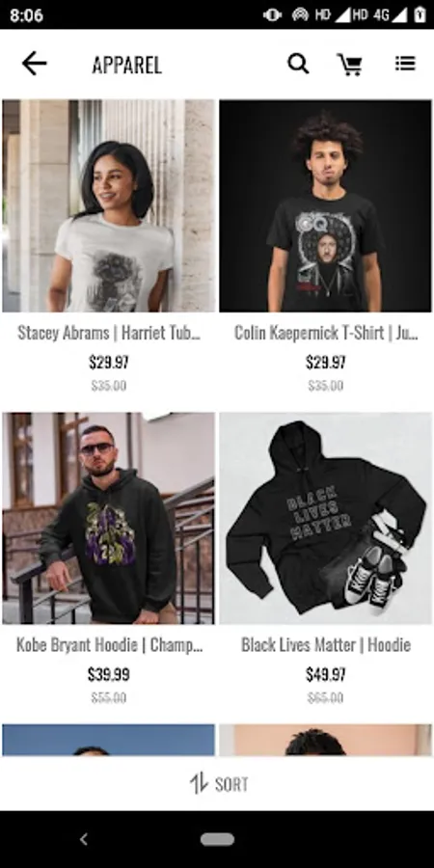Select the Black Lives Matter hoodie photo
This screenshot has height=868, width=434.
click(326, 518)
